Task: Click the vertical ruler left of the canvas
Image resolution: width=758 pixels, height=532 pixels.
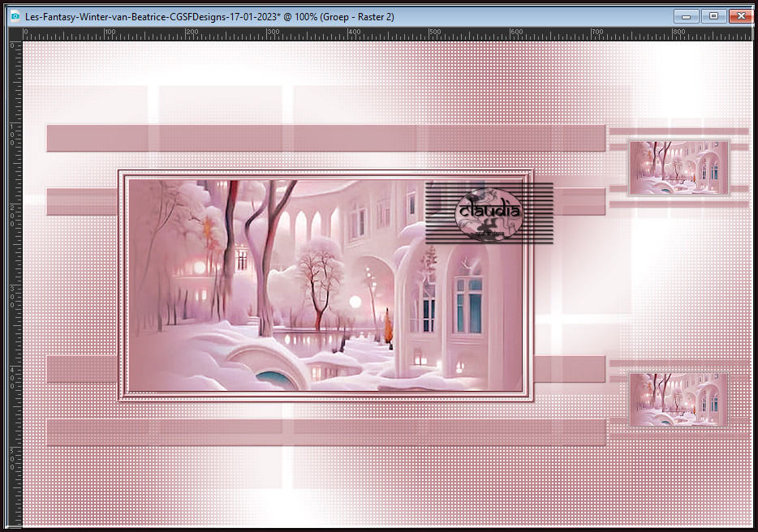Action: (15, 284)
